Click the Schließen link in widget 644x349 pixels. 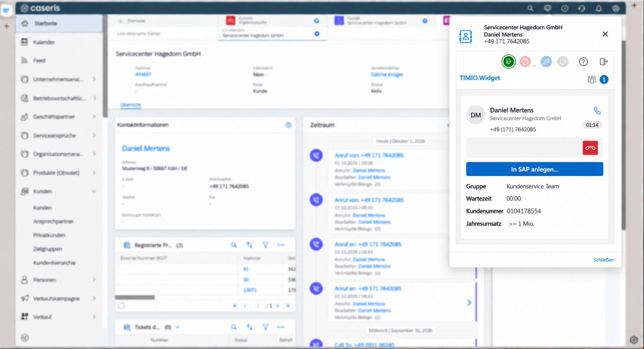pos(603,260)
